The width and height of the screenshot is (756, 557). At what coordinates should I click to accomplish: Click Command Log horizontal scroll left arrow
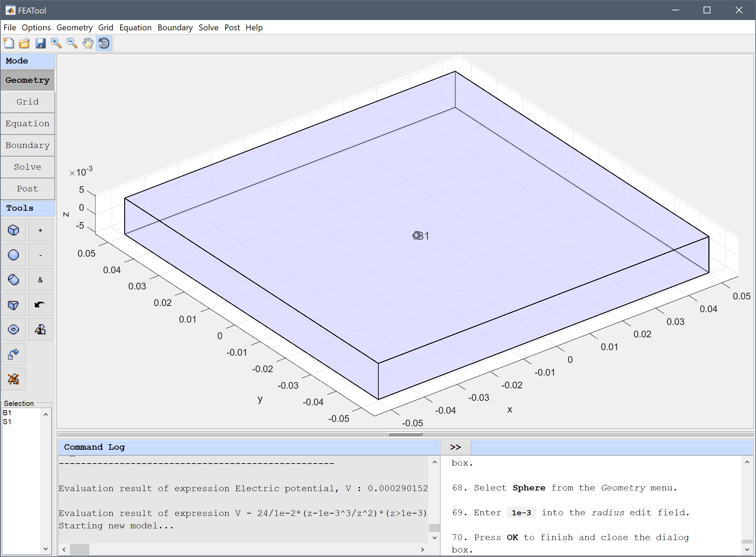click(x=64, y=549)
